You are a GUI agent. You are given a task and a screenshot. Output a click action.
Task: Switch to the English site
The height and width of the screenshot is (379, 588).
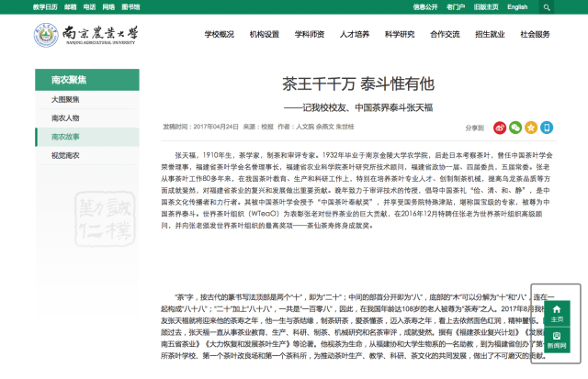(517, 6)
